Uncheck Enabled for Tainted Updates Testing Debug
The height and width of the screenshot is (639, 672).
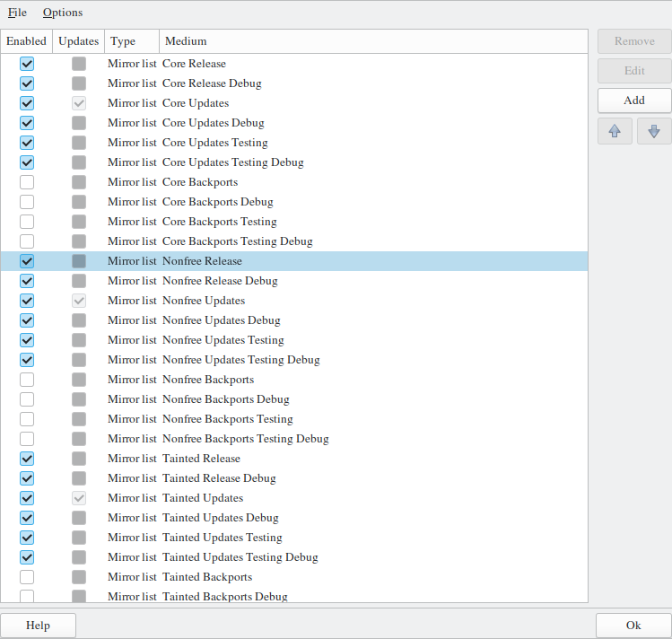[x=27, y=557]
